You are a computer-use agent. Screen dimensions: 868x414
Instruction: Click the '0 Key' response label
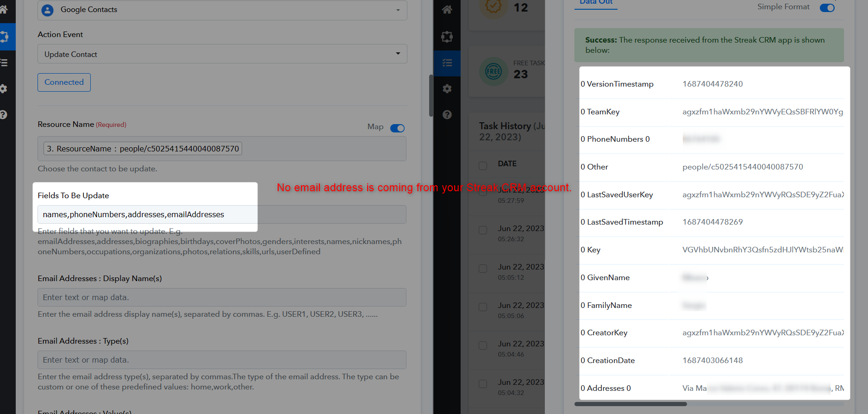[x=590, y=250]
